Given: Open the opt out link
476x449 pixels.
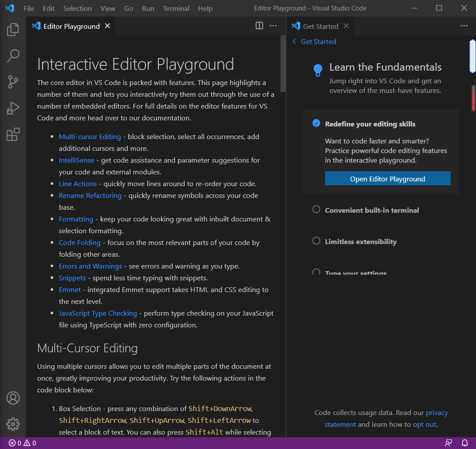Looking at the screenshot, I should tap(425, 425).
